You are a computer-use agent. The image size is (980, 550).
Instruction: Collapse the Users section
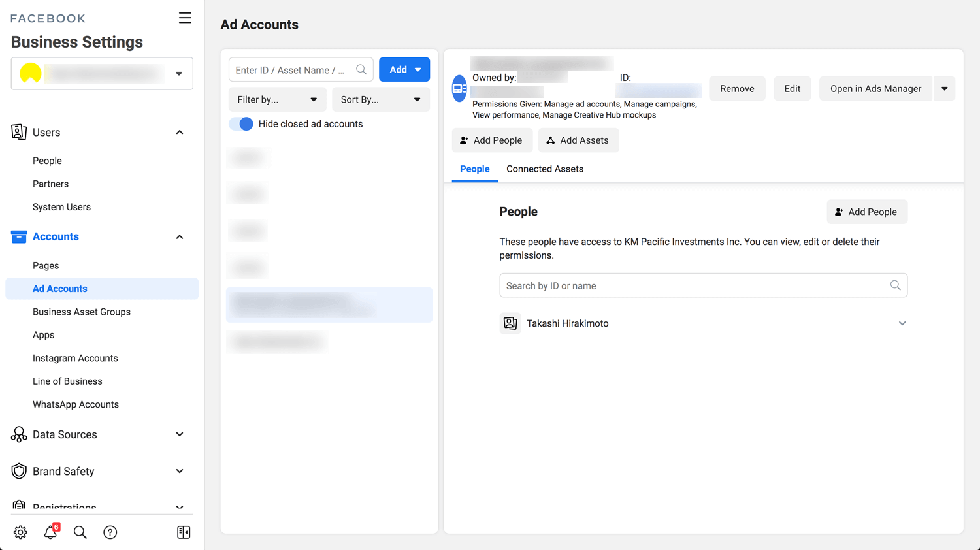[x=180, y=133]
